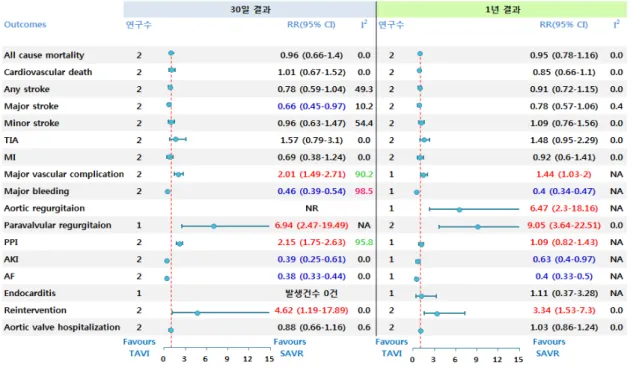The image size is (633, 368).
Task: Click red value '2.01 (1.49-2.71)'
Action: point(311,174)
